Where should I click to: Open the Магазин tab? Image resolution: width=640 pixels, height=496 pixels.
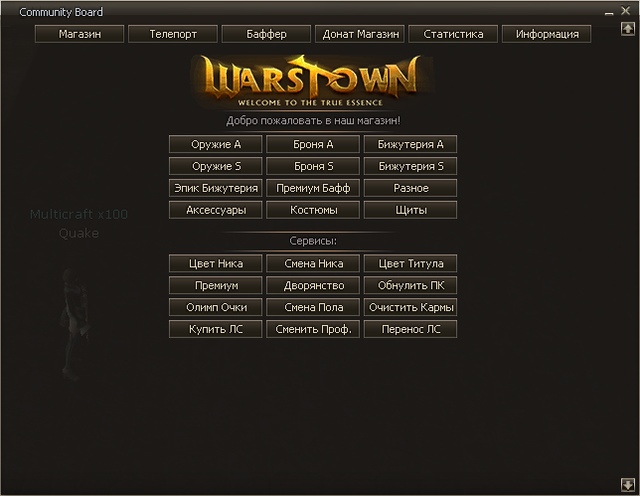tap(80, 34)
